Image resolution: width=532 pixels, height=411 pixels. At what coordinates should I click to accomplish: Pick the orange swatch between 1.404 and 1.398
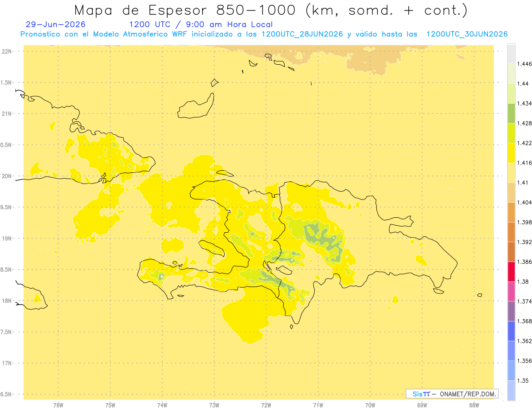[x=511, y=212]
